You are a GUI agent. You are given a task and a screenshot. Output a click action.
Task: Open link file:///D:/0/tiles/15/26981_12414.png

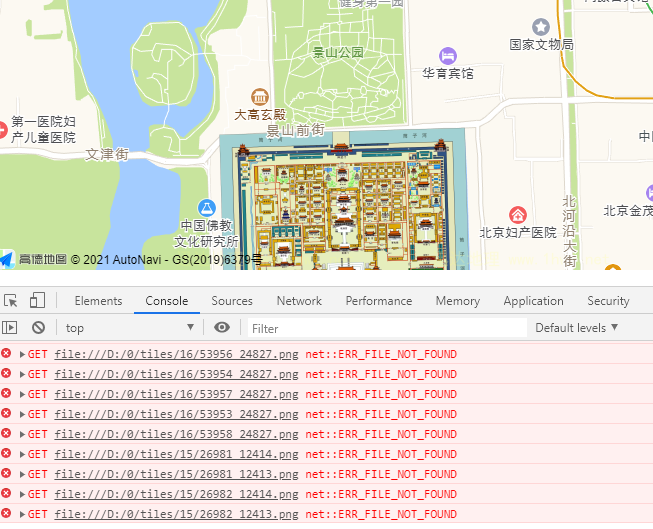(177, 454)
